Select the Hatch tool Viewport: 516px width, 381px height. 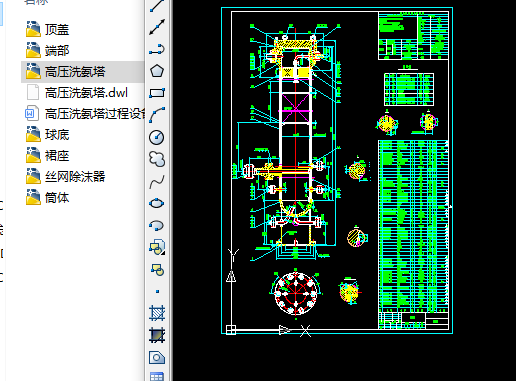coord(157,313)
